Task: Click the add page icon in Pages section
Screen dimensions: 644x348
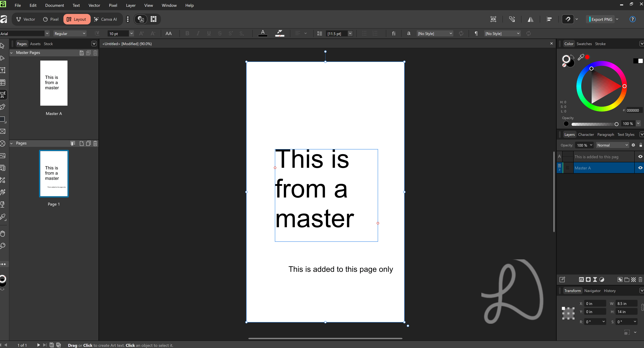Action: coord(82,143)
